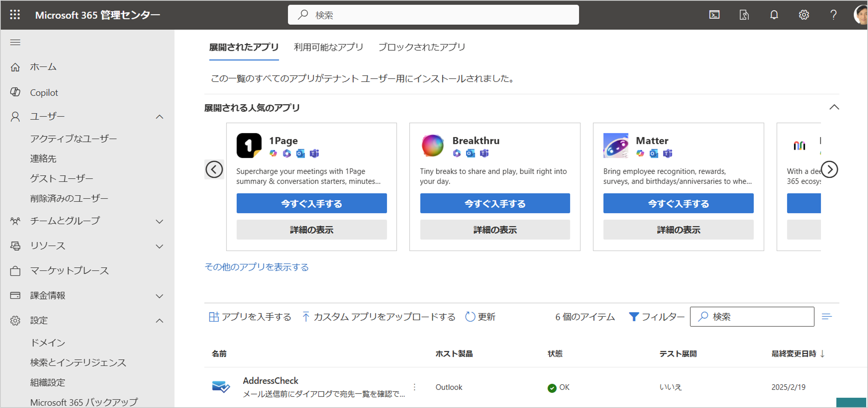Open ゲスト ユーザー in sidebar

[62, 178]
